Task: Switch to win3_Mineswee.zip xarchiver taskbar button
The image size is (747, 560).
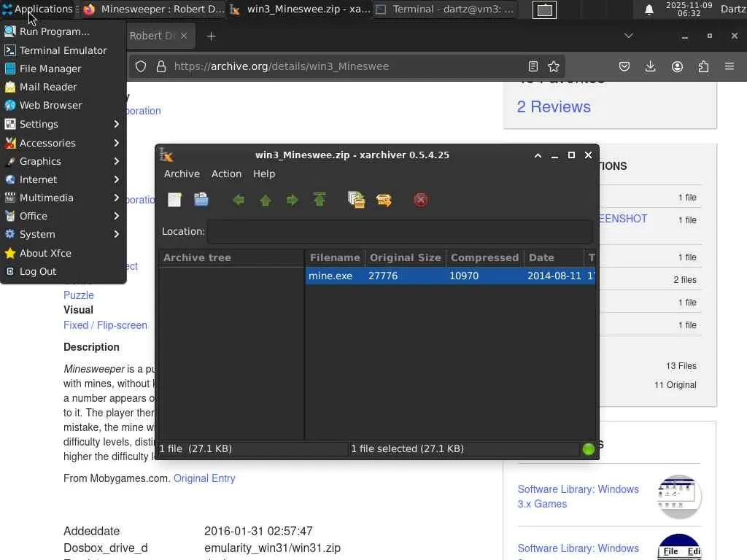Action: 299,9
